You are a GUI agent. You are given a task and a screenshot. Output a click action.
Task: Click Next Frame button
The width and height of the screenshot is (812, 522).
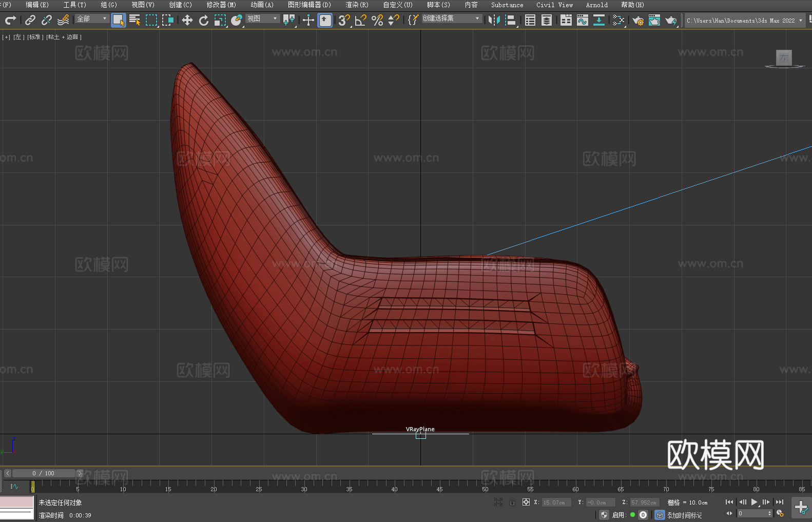coord(766,502)
